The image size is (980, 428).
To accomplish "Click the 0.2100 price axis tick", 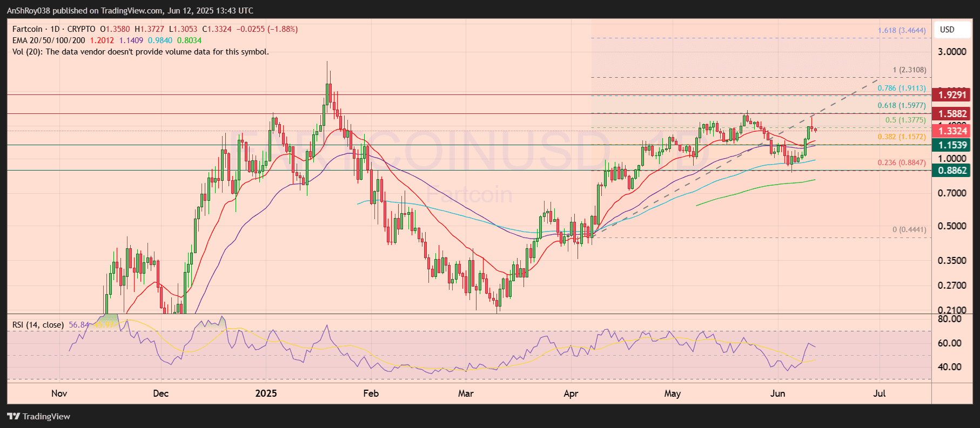I will coord(952,310).
